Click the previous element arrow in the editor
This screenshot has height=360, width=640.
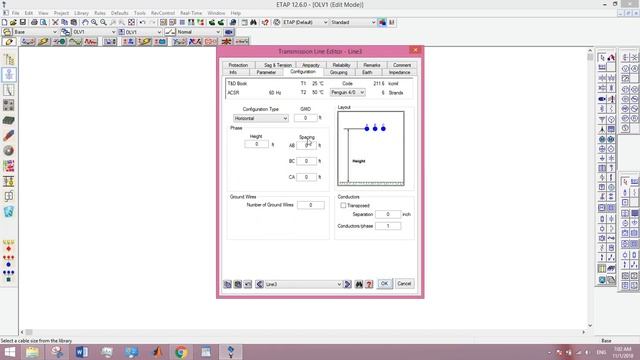pos(260,284)
